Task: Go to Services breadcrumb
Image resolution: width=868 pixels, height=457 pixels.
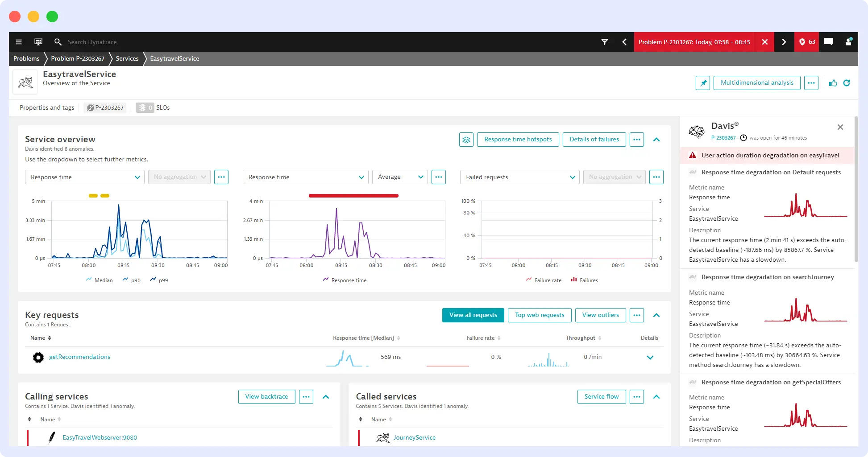Action: tap(127, 58)
